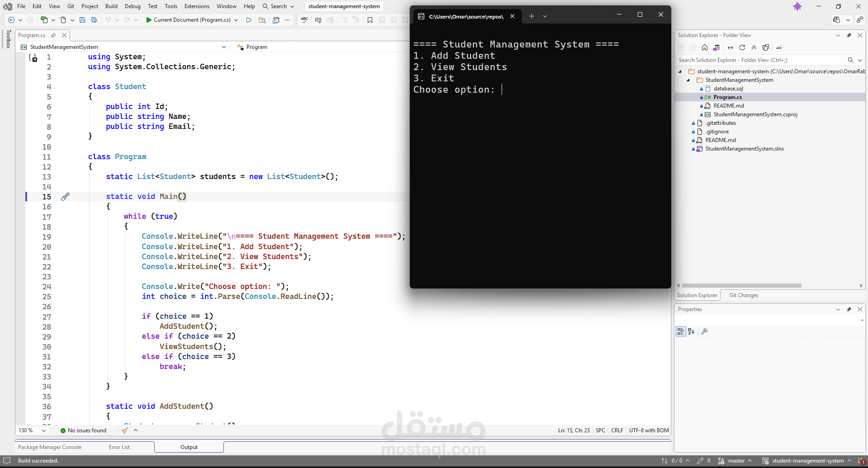This screenshot has height=468, width=868.
Task: Toggle the bookmark icon in the toolbar
Action: (370, 20)
